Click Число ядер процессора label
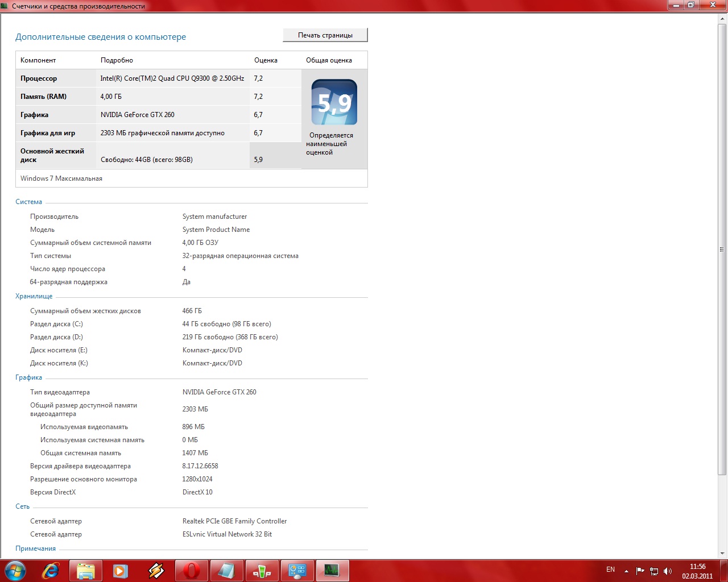This screenshot has width=728, height=582. 68,269
